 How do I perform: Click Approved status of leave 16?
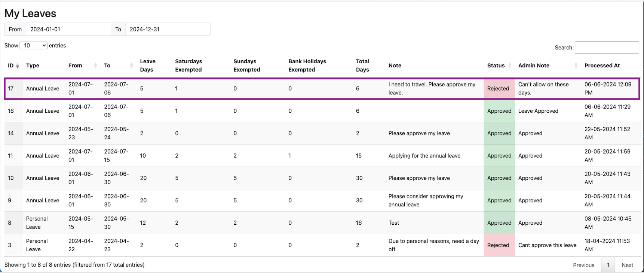[x=499, y=111]
